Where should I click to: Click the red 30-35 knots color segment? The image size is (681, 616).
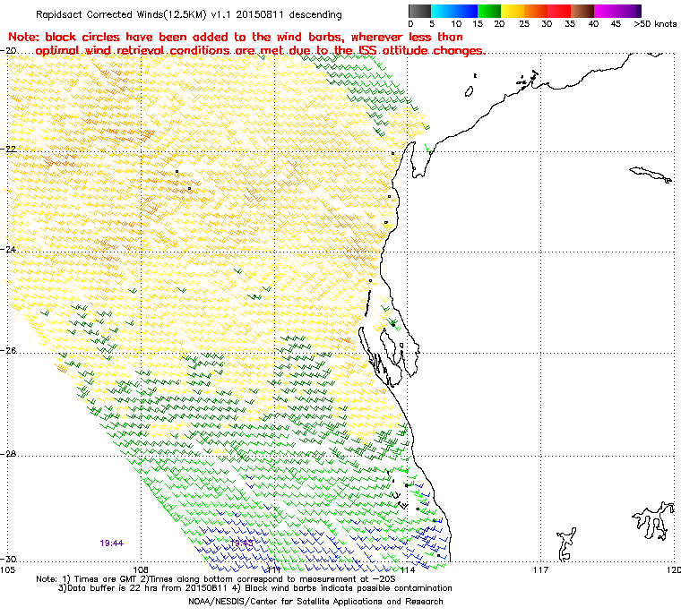(x=559, y=11)
